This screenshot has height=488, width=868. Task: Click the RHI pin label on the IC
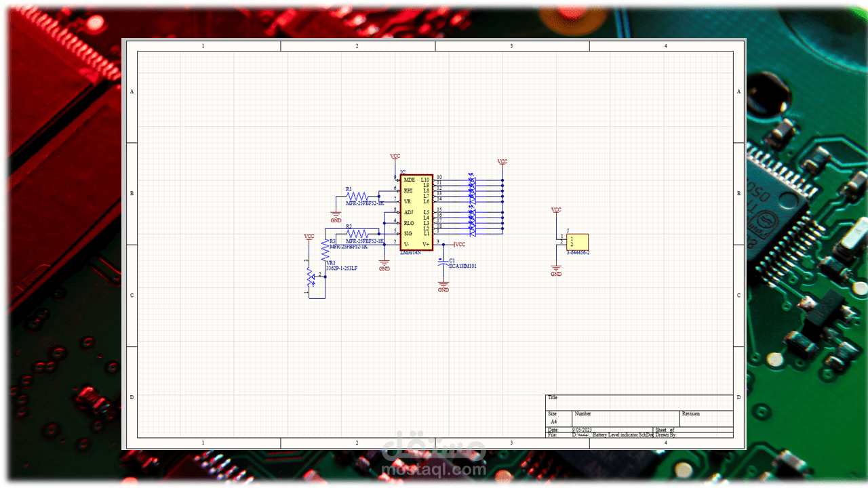pos(408,190)
